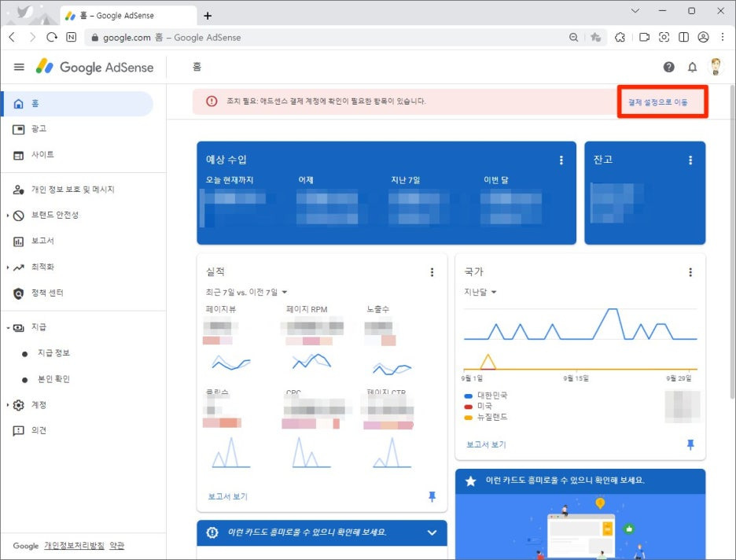The image size is (736, 560).
Task: Open the 실적 card options menu
Action: (432, 272)
